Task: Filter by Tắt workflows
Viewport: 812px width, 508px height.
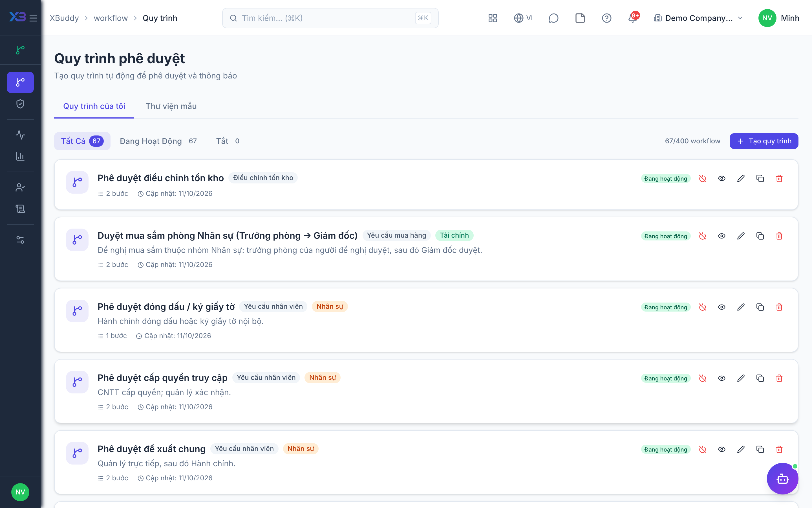Action: (x=228, y=141)
